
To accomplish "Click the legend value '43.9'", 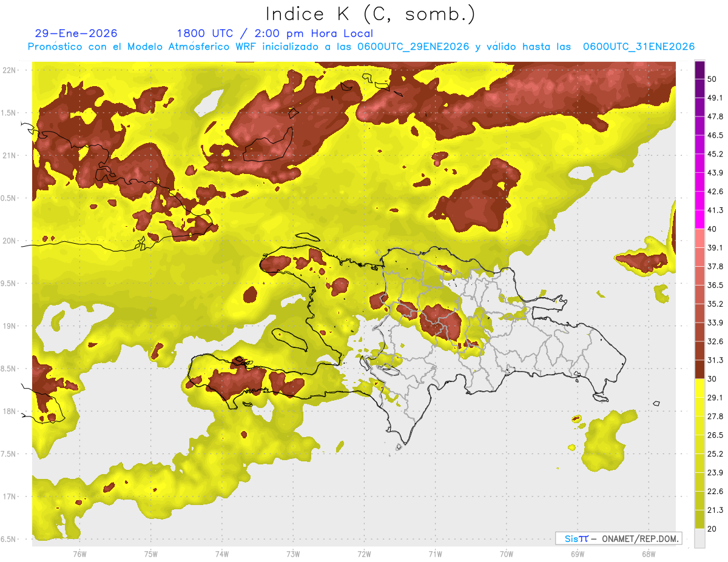I will point(715,173).
